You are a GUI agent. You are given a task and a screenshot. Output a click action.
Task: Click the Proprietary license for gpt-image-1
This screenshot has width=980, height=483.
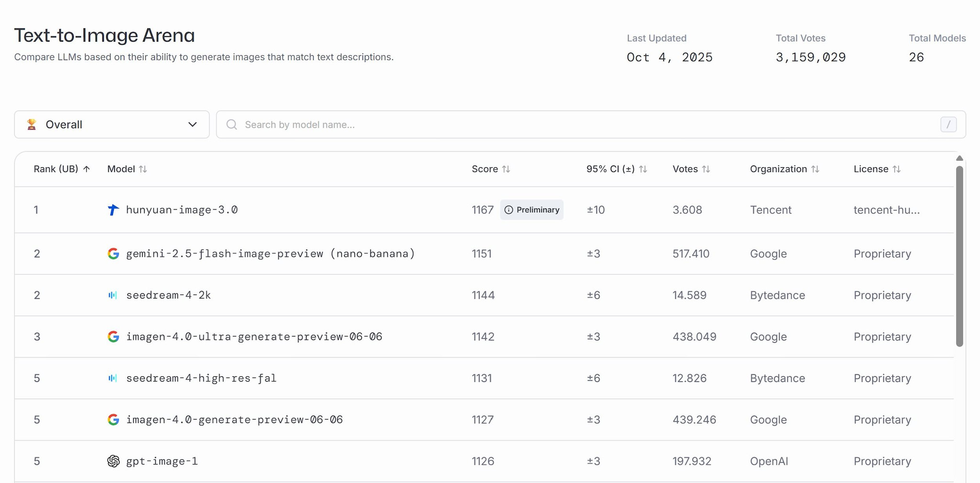point(882,461)
